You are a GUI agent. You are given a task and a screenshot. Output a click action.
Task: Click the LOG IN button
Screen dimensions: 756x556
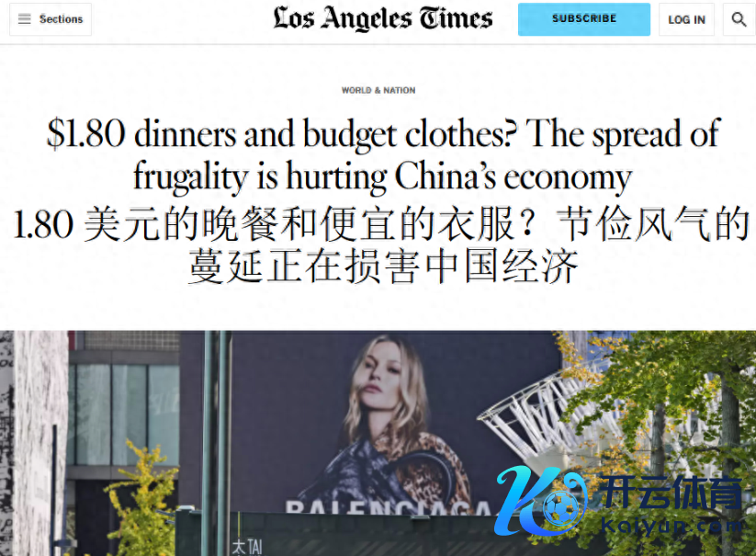[686, 19]
